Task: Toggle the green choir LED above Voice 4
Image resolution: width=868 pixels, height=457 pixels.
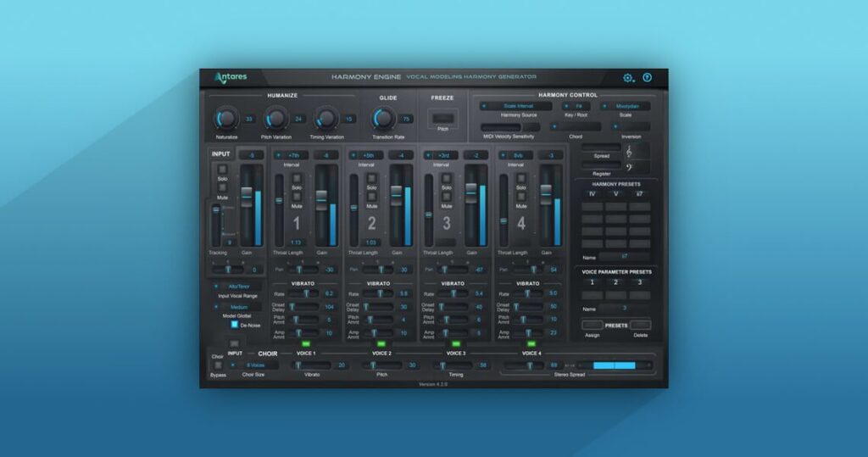Action: pyautogui.click(x=531, y=344)
